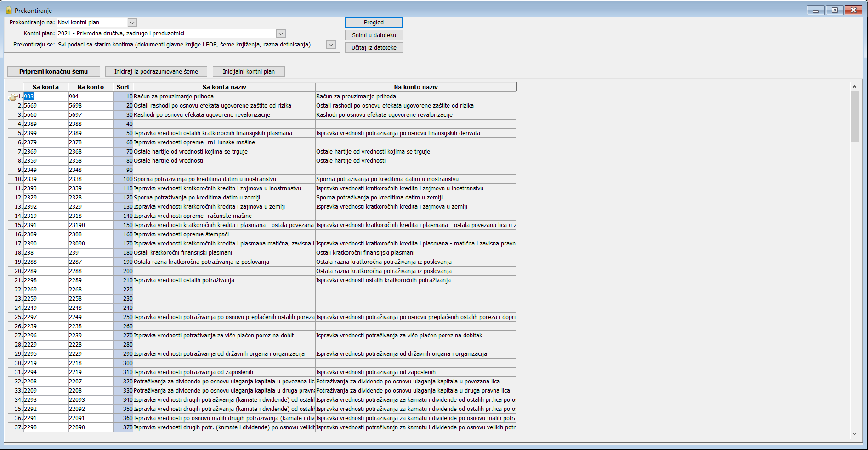
Task: Click the Sort column header
Action: 123,87
